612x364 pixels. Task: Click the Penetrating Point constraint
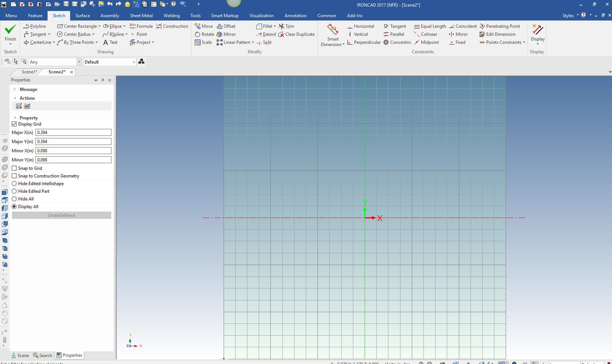click(x=500, y=26)
